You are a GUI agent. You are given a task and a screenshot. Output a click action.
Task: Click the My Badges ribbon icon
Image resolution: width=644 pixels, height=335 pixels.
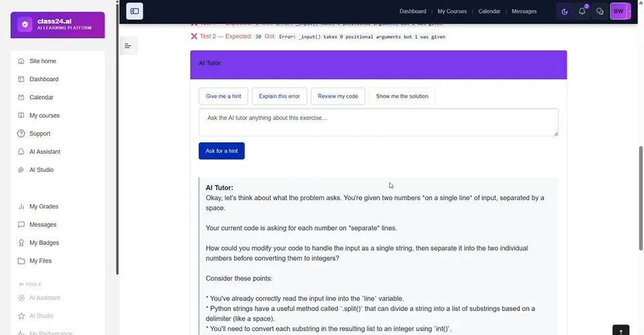click(21, 243)
